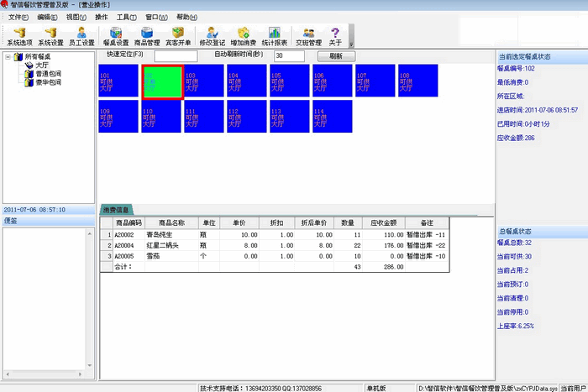Launch 商品管理 product management
This screenshot has height=392, width=588.
(147, 35)
